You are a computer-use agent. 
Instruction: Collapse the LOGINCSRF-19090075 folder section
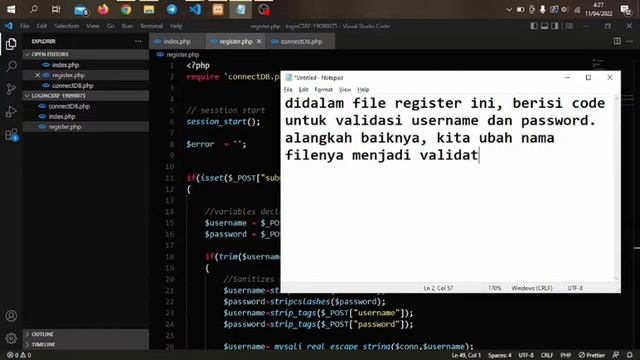click(86, 96)
